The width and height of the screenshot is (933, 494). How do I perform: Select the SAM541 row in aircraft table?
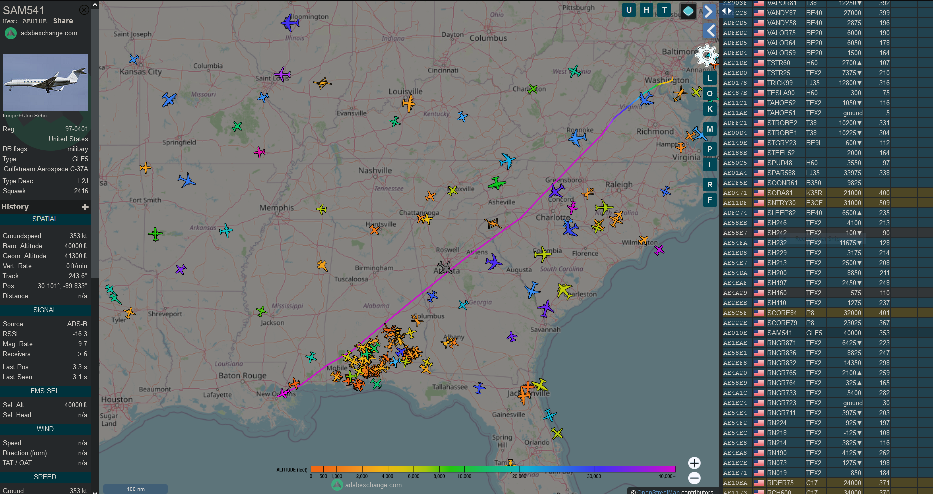[x=826, y=333]
